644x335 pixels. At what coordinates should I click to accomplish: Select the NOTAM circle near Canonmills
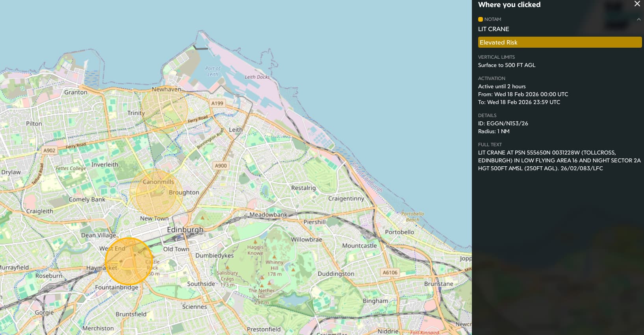coord(156,194)
